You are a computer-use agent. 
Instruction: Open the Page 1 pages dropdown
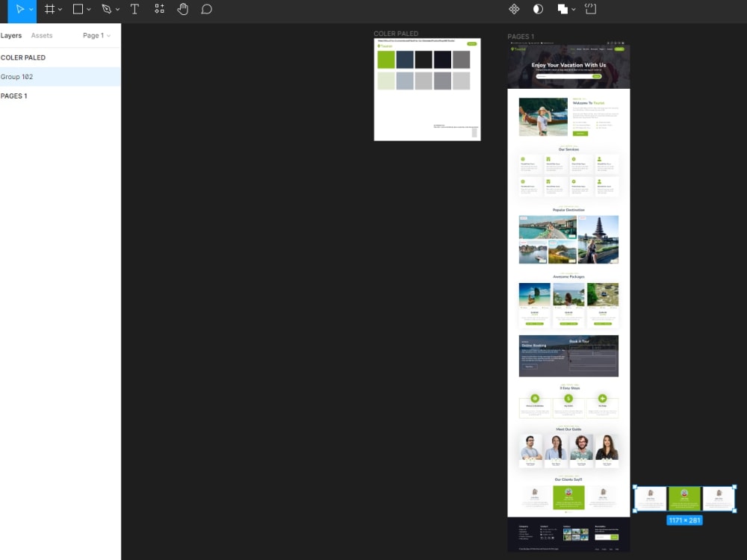pyautogui.click(x=96, y=36)
